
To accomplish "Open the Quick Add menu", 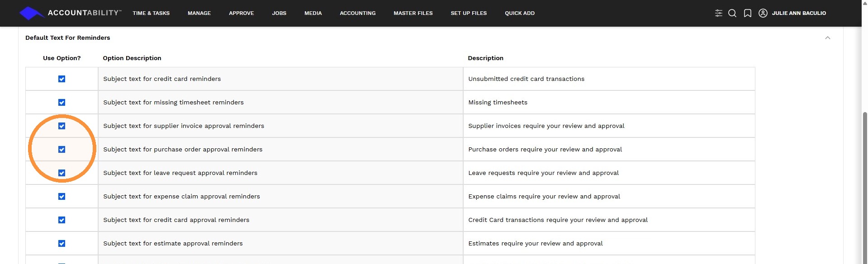I will [520, 13].
